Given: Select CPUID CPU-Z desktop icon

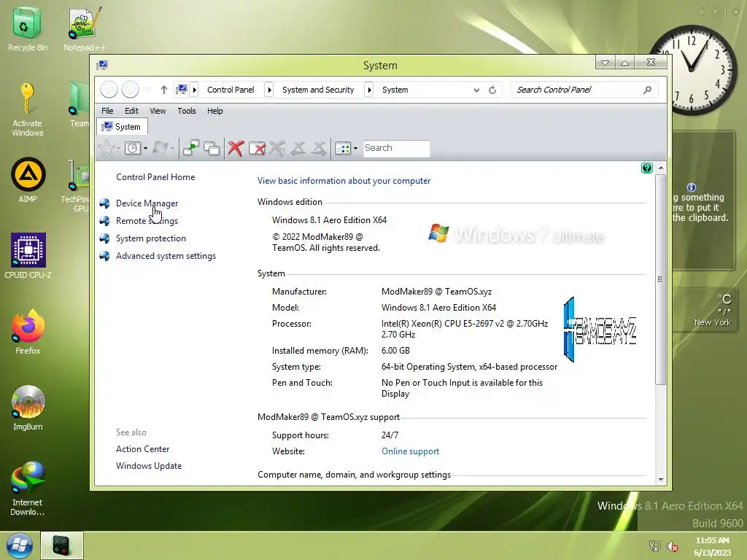Looking at the screenshot, I should (x=28, y=256).
